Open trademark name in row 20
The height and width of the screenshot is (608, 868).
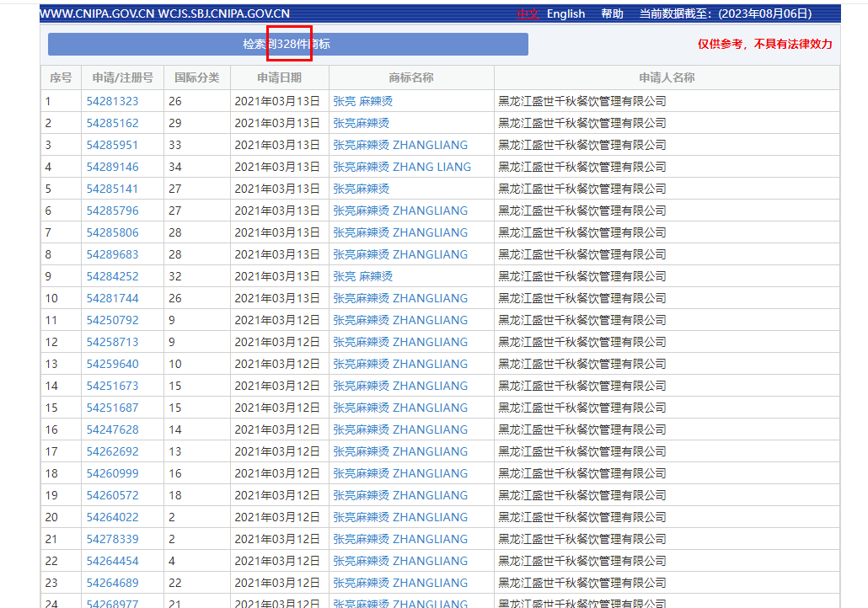(400, 517)
